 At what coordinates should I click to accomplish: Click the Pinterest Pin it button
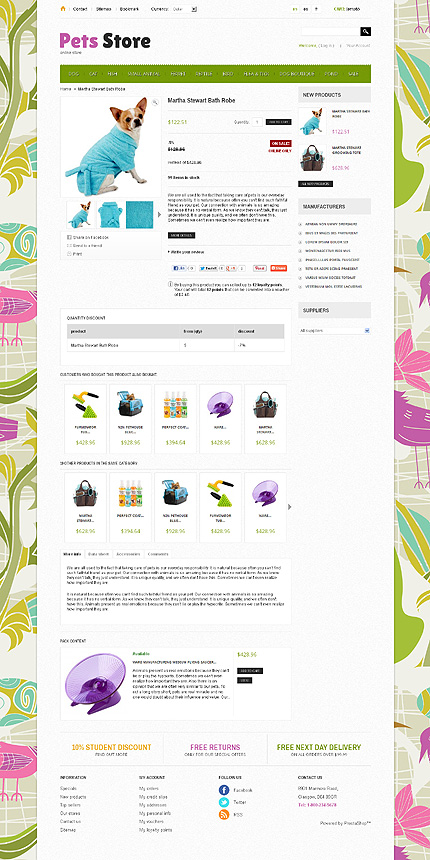click(x=259, y=268)
